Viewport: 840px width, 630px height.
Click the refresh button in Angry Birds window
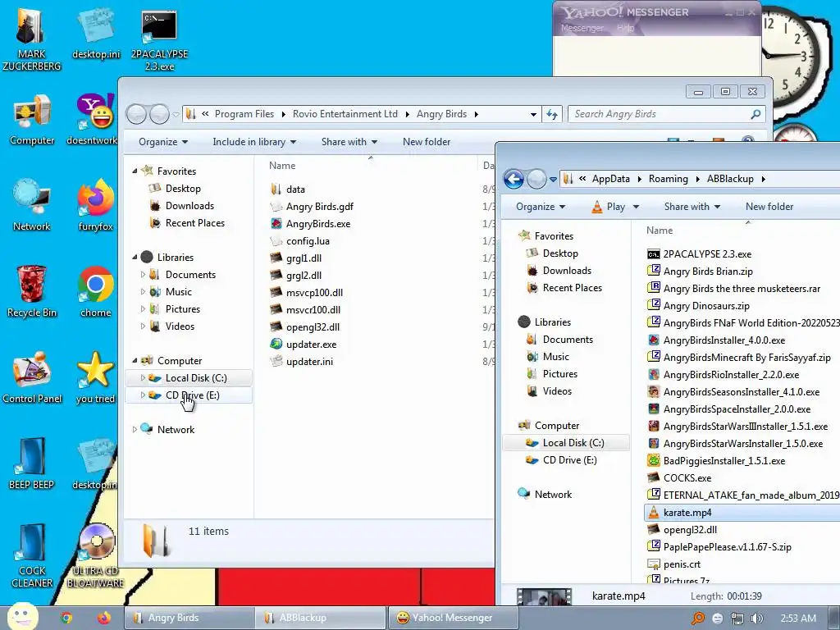tap(552, 114)
